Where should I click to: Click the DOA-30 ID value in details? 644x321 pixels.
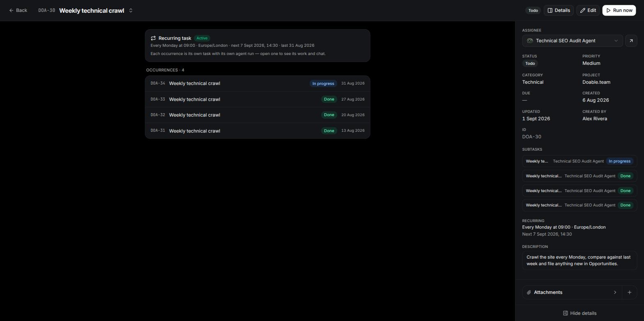pyautogui.click(x=531, y=137)
